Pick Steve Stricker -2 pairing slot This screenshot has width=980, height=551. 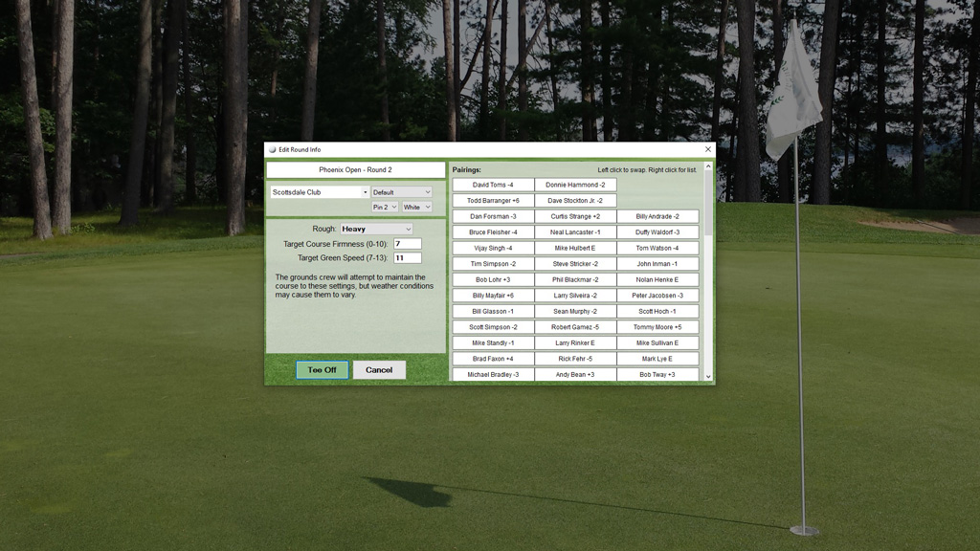point(575,264)
